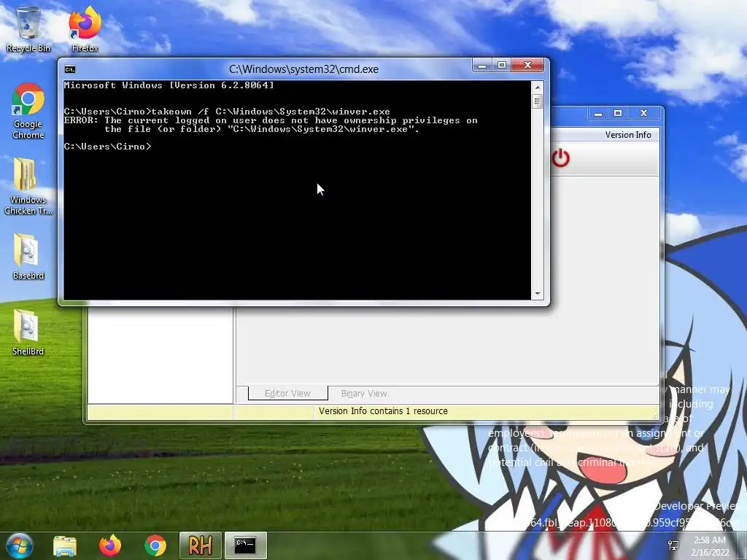747x560 pixels.
Task: Close the Resource Hacker window
Action: click(x=643, y=113)
